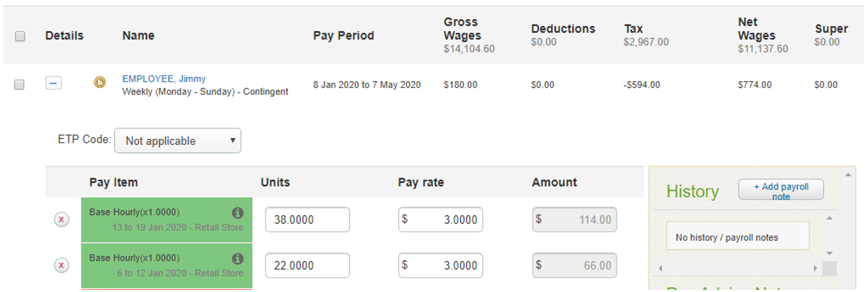Viewport: 868px width, 292px height.
Task: Click the Tax column header
Action: (x=634, y=29)
